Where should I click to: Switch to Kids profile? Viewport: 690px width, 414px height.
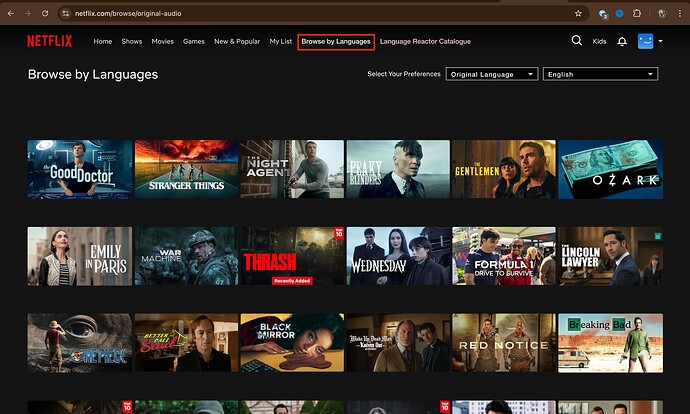click(599, 41)
